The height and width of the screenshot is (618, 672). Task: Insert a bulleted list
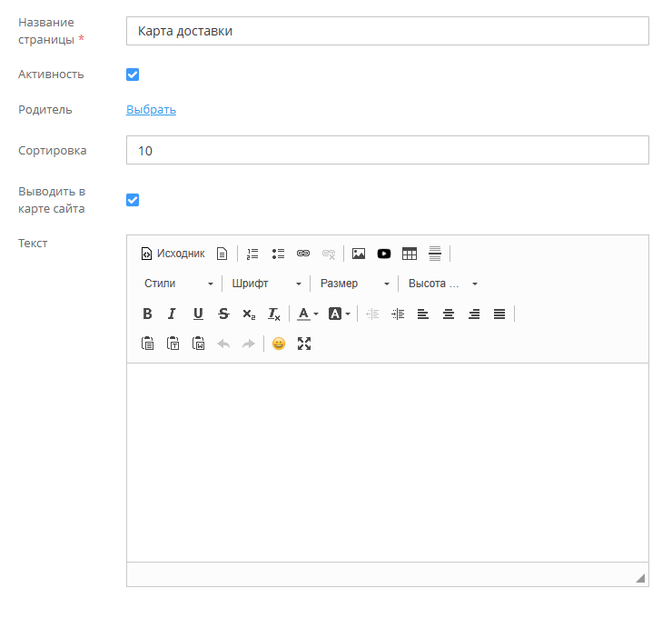(x=279, y=254)
